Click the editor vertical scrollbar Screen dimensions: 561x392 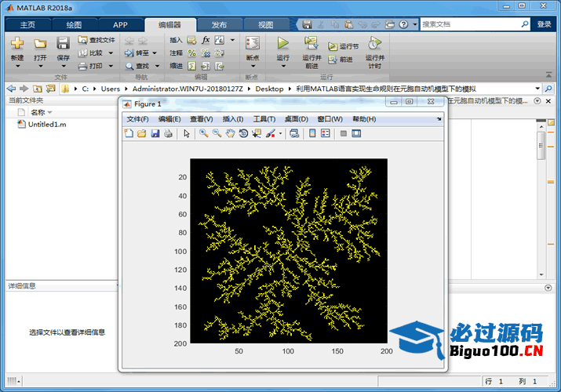tap(541, 146)
